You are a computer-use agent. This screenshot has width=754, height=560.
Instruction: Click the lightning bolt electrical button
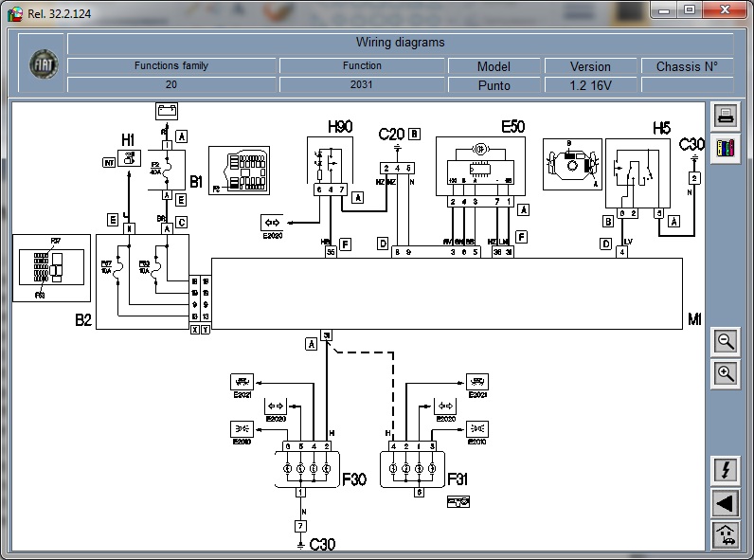(x=726, y=470)
